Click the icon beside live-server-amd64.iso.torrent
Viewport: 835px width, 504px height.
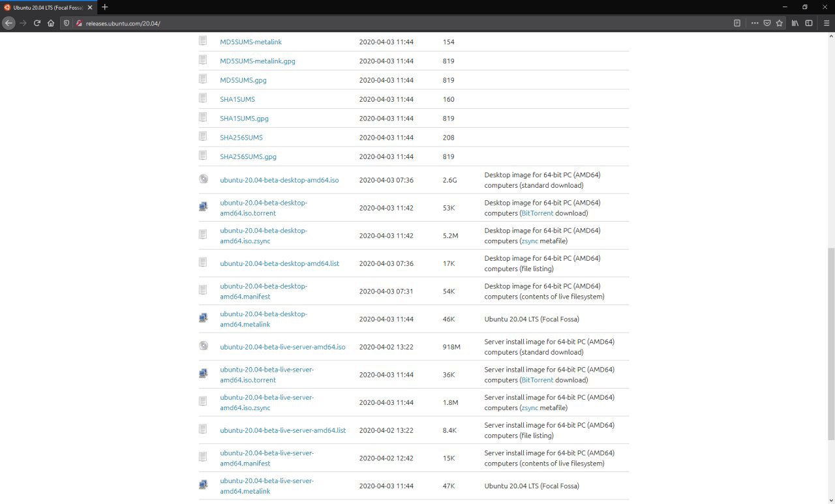(x=204, y=374)
